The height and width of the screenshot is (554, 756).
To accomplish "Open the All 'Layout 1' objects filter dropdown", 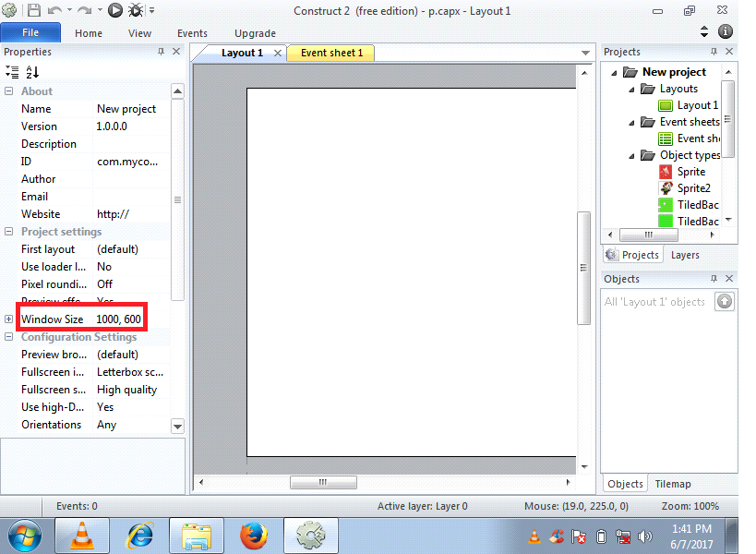I will (x=724, y=301).
